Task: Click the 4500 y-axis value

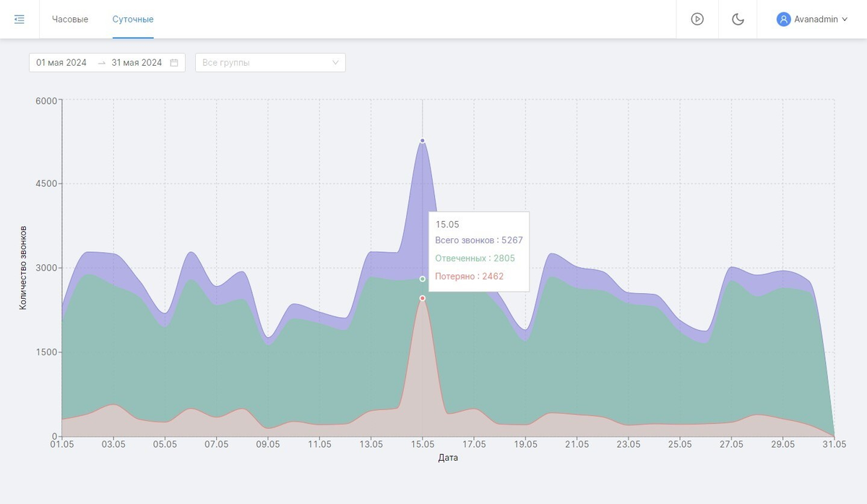Action: click(46, 184)
